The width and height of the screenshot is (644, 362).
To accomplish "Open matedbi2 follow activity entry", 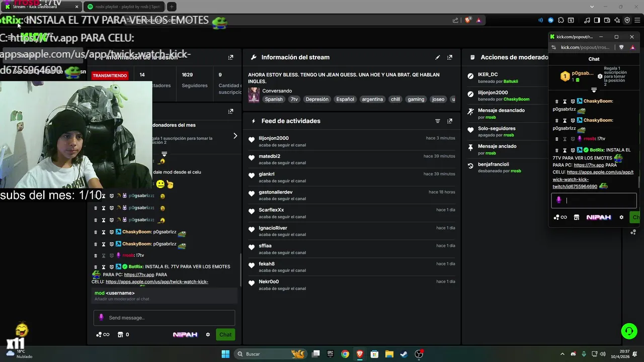I will point(352,159).
